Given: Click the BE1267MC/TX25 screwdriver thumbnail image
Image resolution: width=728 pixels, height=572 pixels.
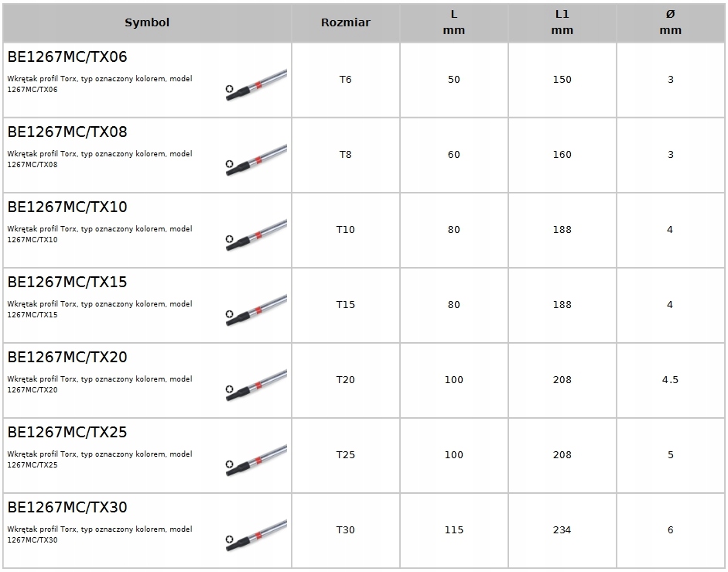Looking at the screenshot, I should click(256, 459).
